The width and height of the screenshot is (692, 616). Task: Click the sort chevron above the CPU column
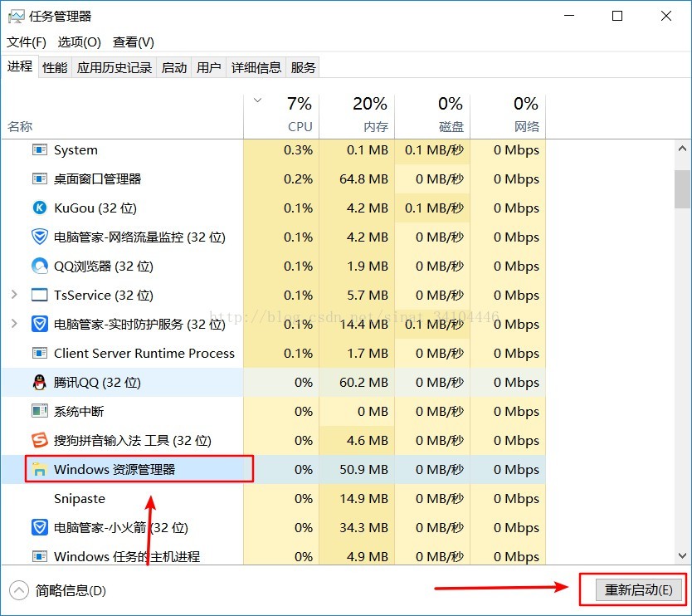[258, 100]
